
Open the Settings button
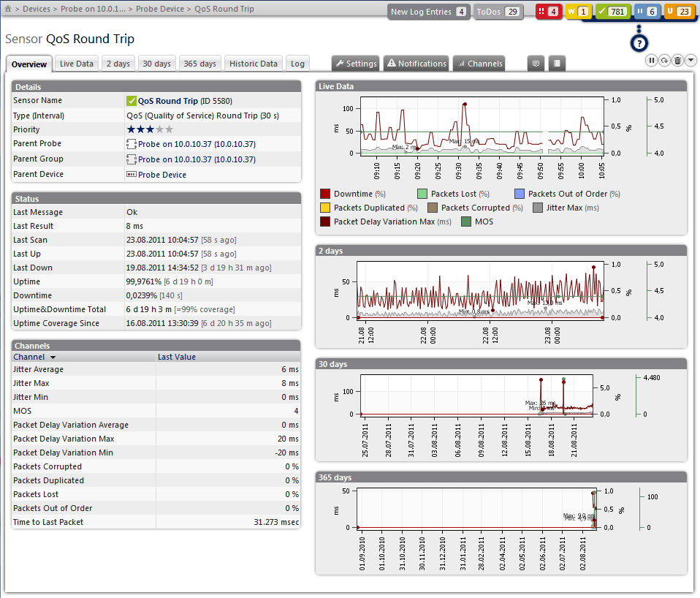point(355,64)
